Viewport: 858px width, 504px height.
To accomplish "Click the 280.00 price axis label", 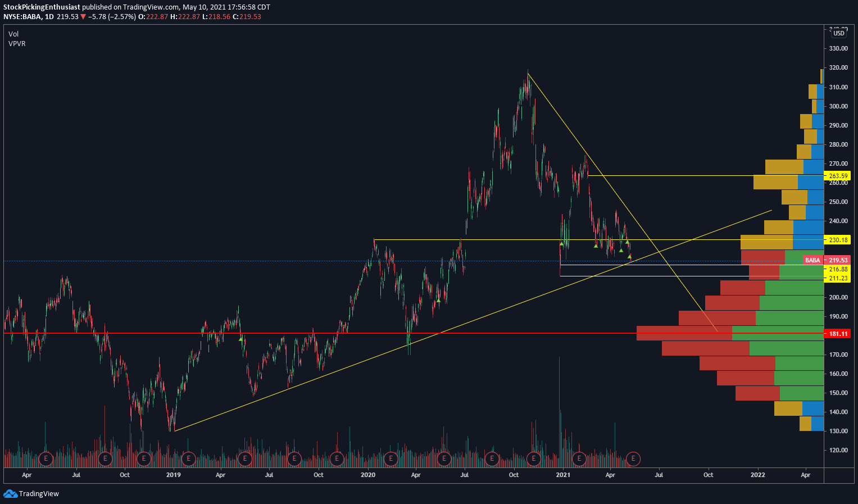I will [838, 144].
